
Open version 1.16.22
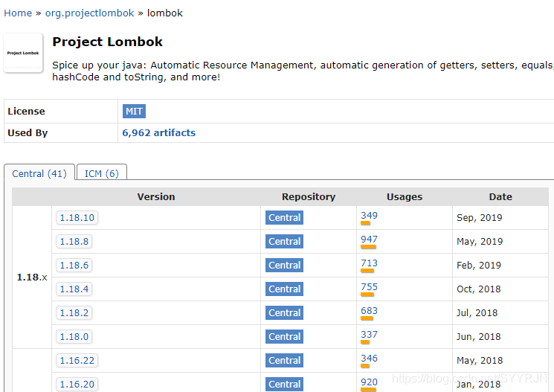[77, 361]
